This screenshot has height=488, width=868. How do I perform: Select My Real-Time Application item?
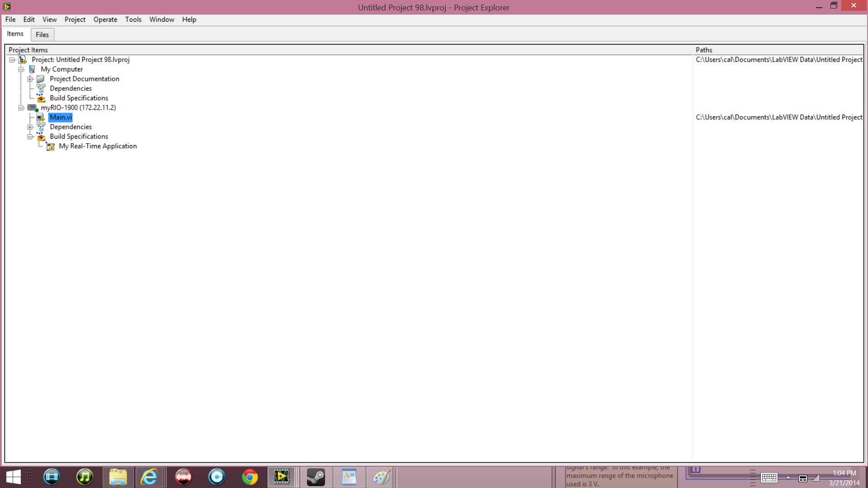tap(98, 146)
